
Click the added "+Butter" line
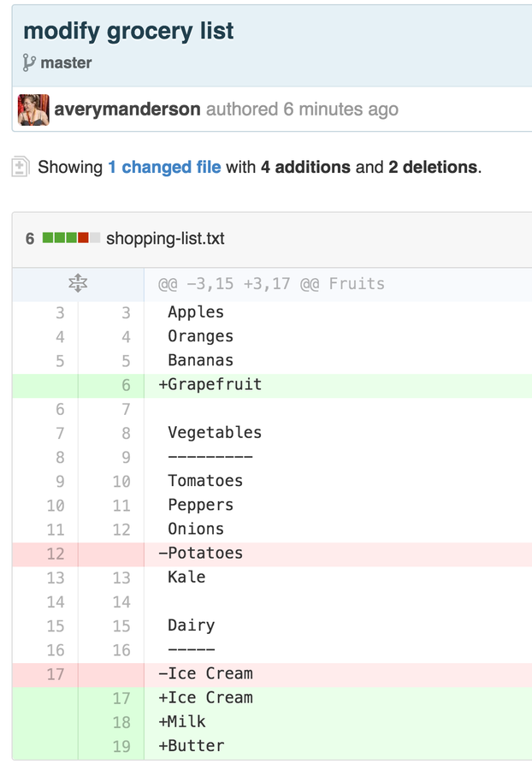coord(192,746)
